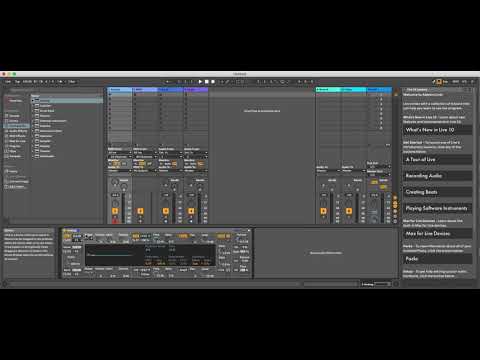Click fourth track's orange activator button
This screenshot has width=480, height=360.
coord(191,211)
